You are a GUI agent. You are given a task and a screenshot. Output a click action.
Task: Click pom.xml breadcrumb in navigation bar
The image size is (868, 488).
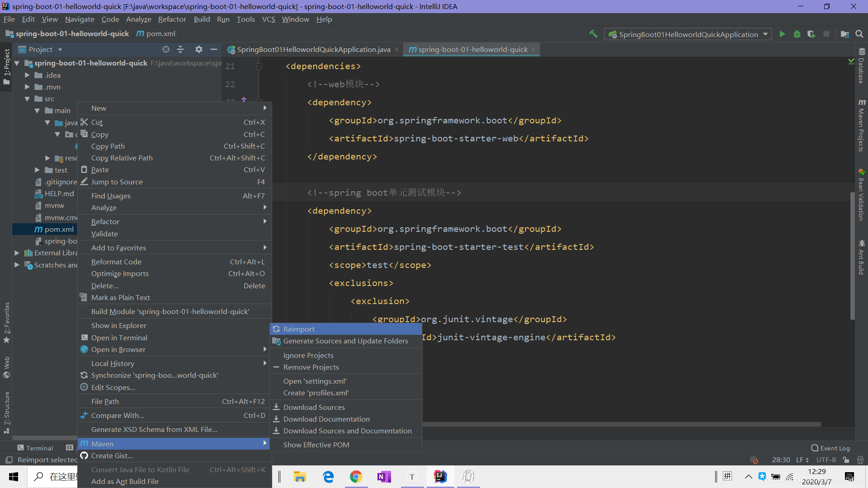(156, 33)
